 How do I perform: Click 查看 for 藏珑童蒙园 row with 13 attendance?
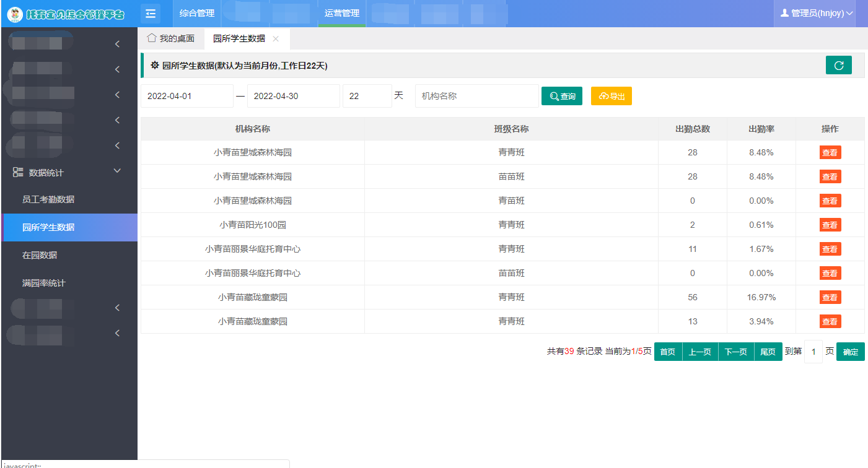click(x=830, y=321)
